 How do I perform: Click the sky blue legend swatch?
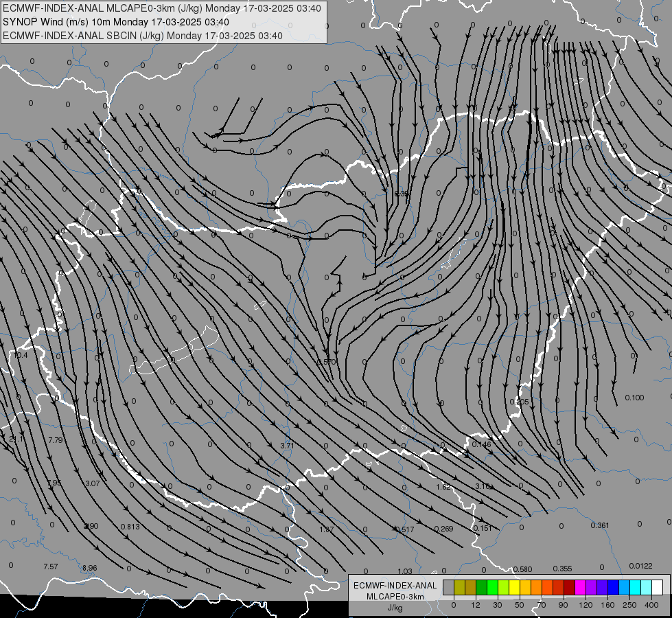(625, 587)
